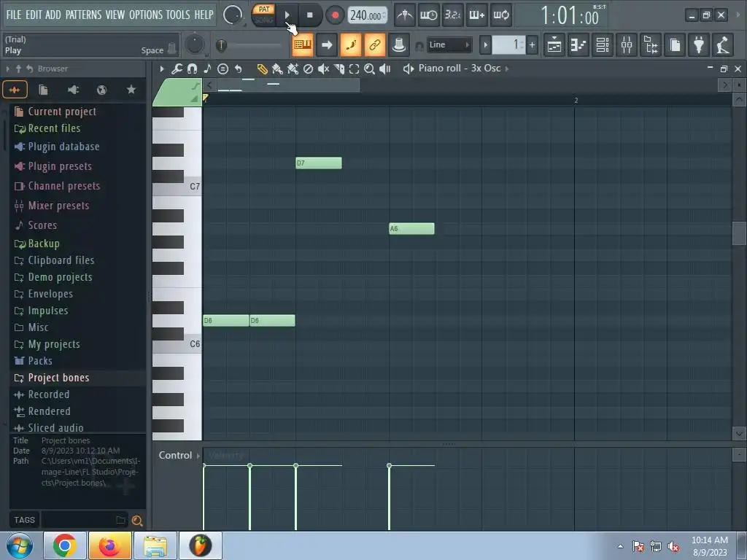This screenshot has width=747, height=560.
Task: Stop playback with the Stop button
Action: [x=309, y=15]
